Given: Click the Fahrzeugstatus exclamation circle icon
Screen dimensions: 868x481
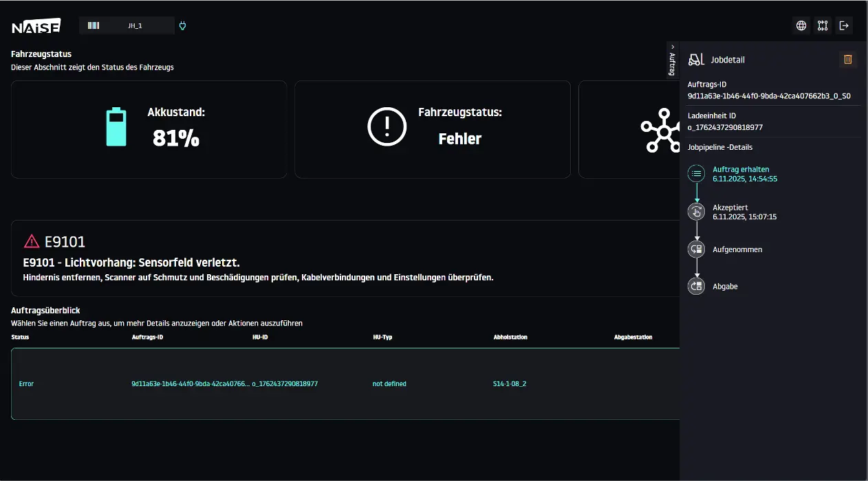Looking at the screenshot, I should pos(388,127).
